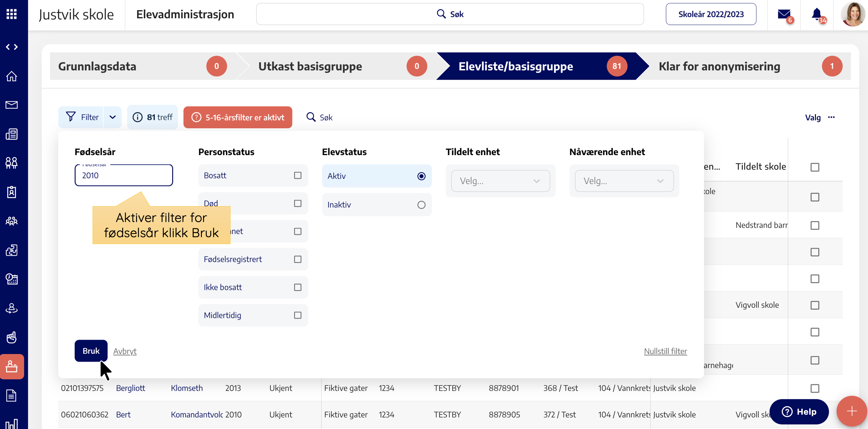This screenshot has height=429, width=868.
Task: Switch to the Grunnlagsdata step tab
Action: point(143,66)
